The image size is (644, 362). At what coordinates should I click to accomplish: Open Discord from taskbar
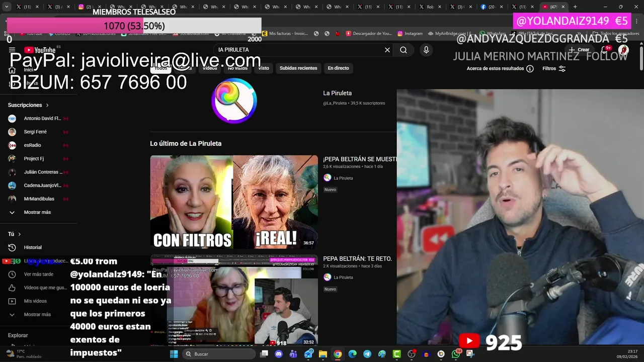[279, 354]
